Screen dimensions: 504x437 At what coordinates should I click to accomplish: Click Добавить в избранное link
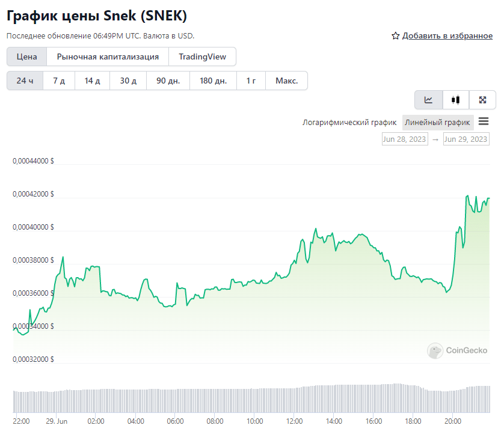(x=447, y=35)
